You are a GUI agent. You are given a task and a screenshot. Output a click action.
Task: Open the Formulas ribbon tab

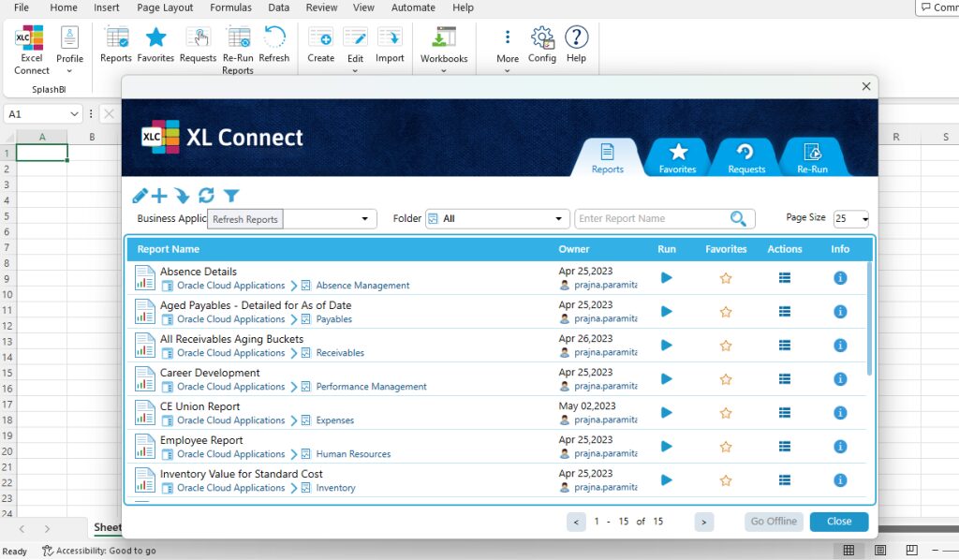[230, 7]
